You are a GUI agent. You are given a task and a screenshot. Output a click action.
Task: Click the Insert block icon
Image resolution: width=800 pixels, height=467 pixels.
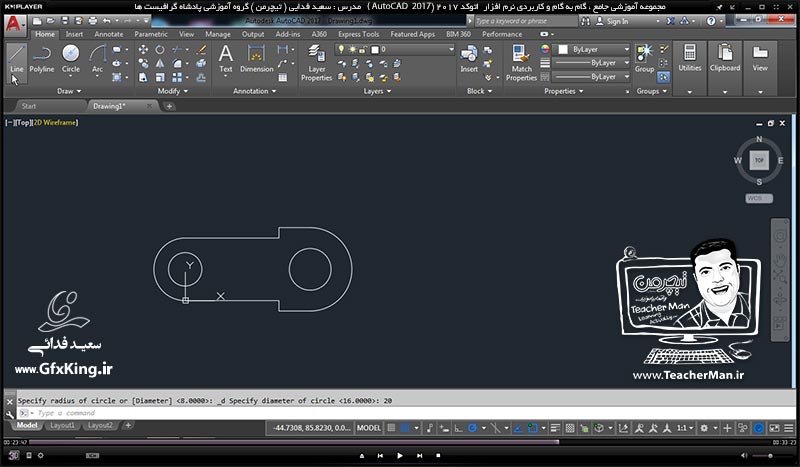(468, 59)
